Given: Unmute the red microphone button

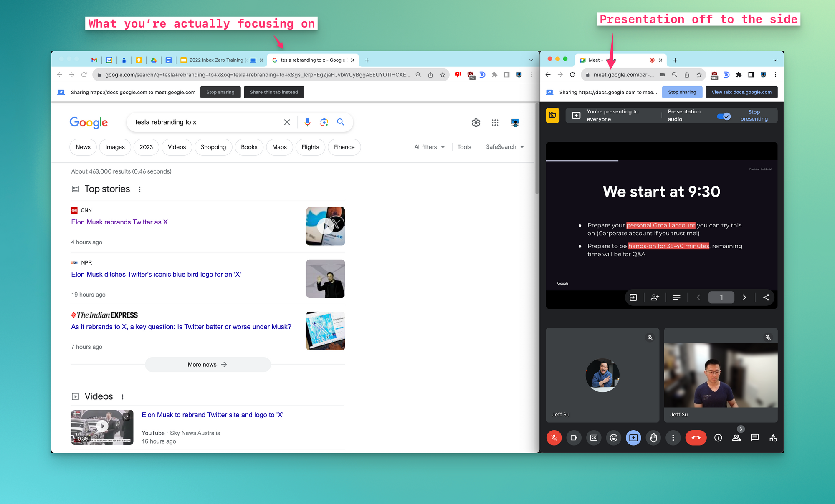Looking at the screenshot, I should pos(554,438).
